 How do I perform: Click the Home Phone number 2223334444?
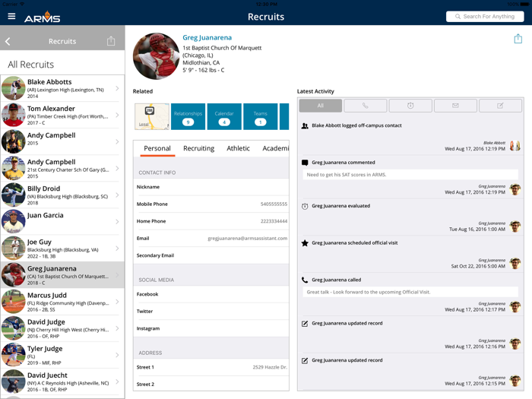point(274,221)
